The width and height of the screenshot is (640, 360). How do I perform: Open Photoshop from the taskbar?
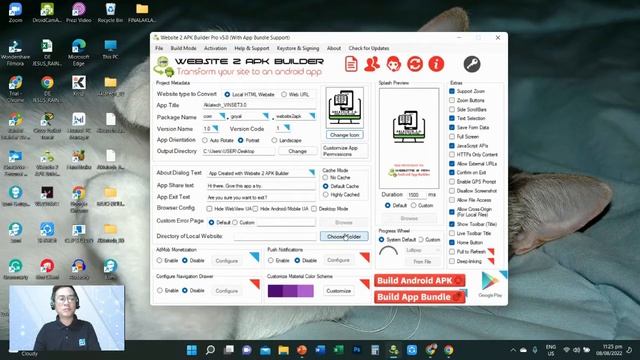click(x=356, y=350)
